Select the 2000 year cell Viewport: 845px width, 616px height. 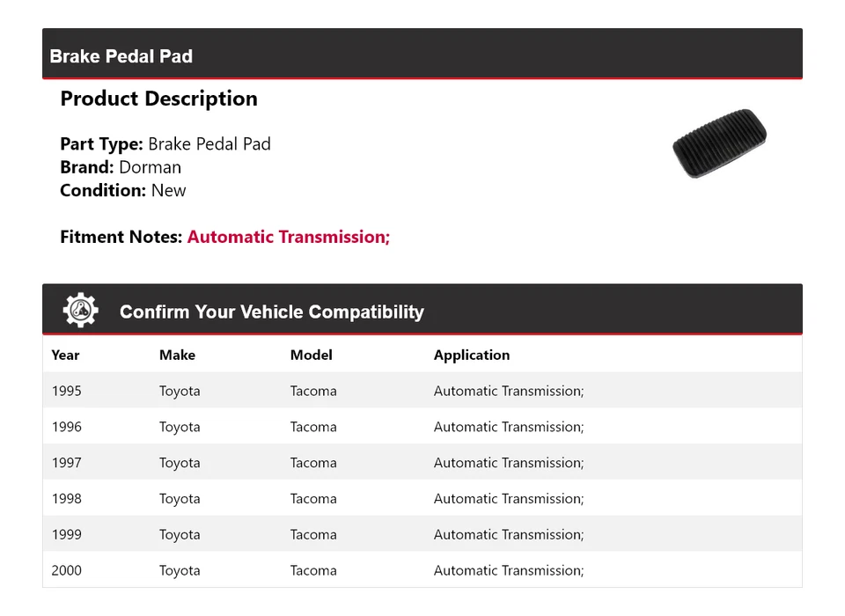[x=66, y=571]
